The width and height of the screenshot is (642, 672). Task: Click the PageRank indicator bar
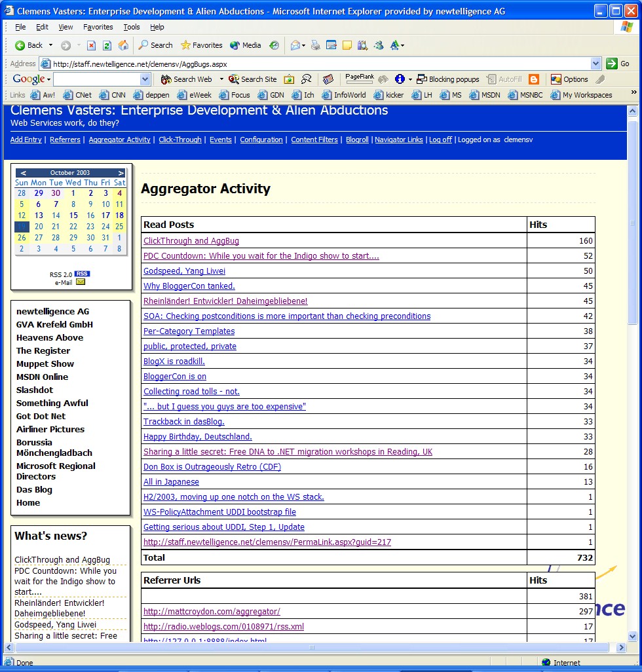360,79
